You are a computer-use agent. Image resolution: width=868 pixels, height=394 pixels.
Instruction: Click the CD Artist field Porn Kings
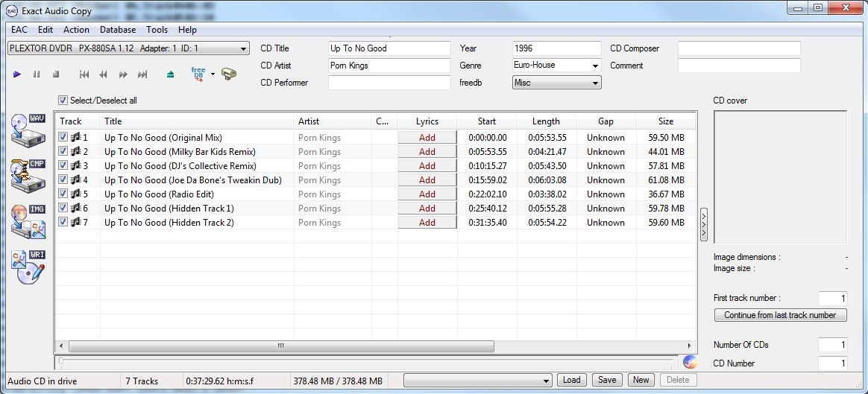[x=390, y=66]
